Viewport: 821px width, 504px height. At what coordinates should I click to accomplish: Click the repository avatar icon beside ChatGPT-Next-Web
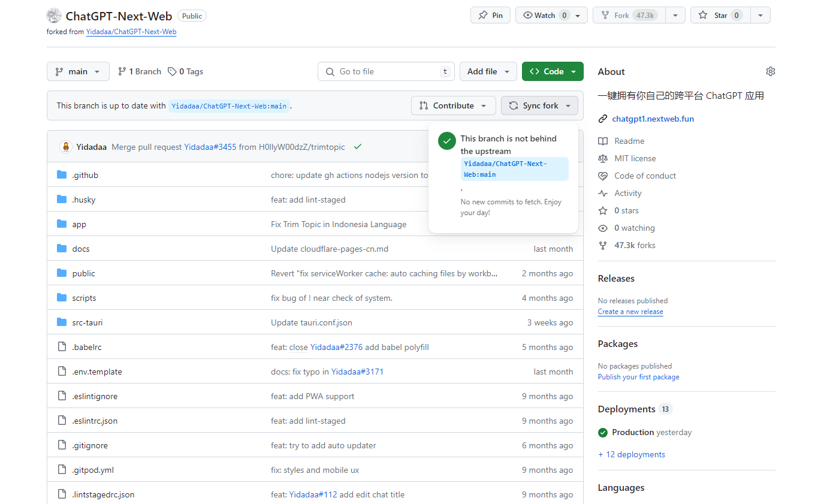54,16
